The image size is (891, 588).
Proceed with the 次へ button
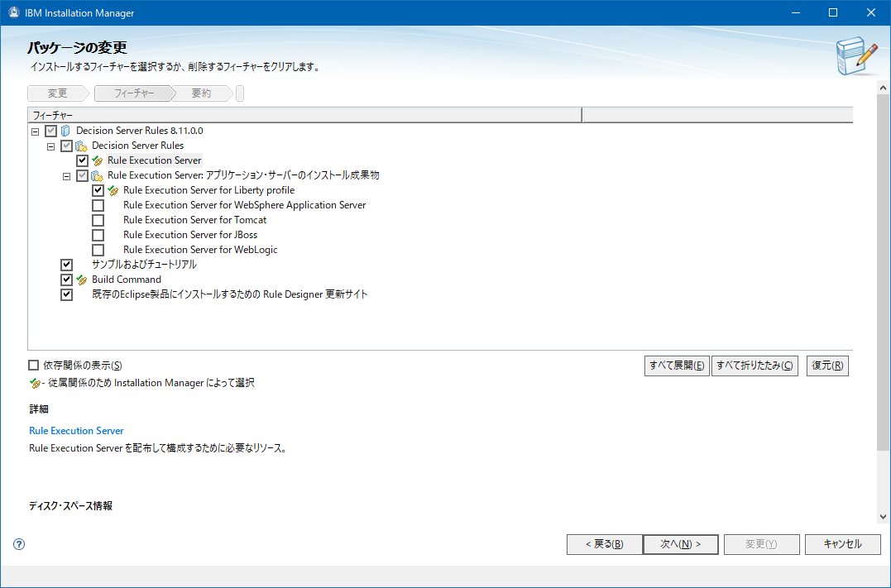(681, 544)
